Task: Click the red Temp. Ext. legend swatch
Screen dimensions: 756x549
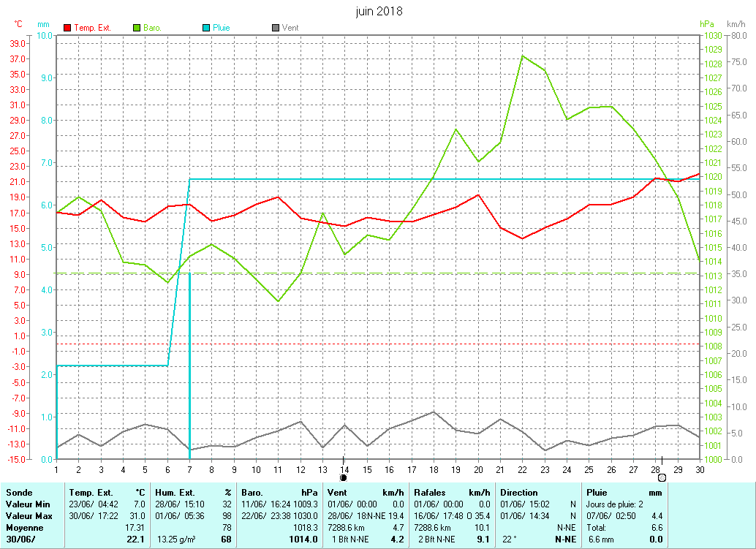Action: (x=67, y=28)
